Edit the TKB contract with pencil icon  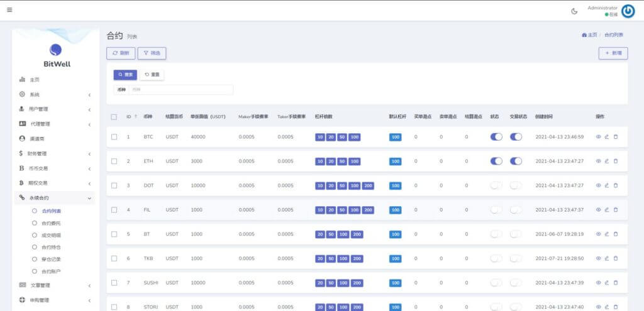(607, 258)
